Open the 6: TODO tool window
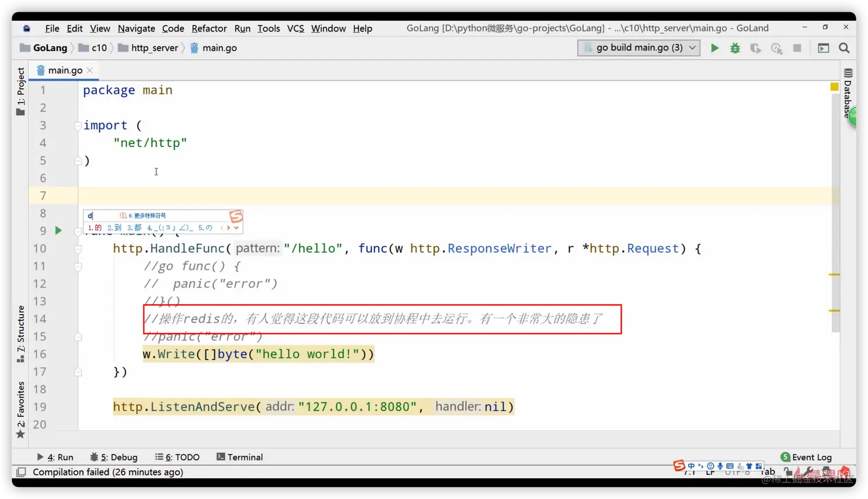This screenshot has height=499, width=868. click(177, 457)
